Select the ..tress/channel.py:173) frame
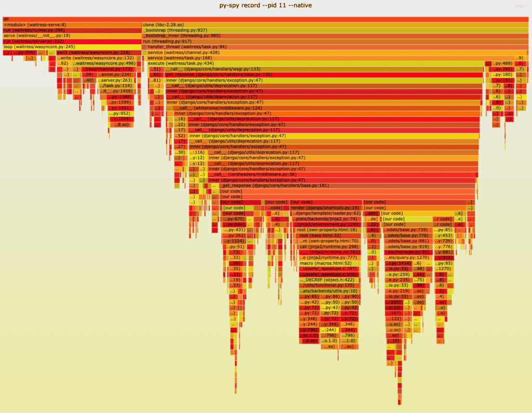The height and width of the screenshot is (413, 532). [108, 69]
